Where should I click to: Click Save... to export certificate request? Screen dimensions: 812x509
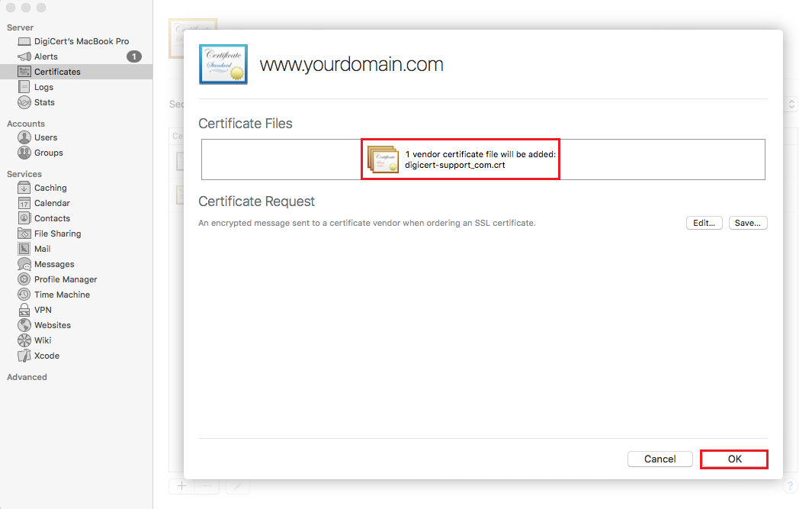click(747, 223)
